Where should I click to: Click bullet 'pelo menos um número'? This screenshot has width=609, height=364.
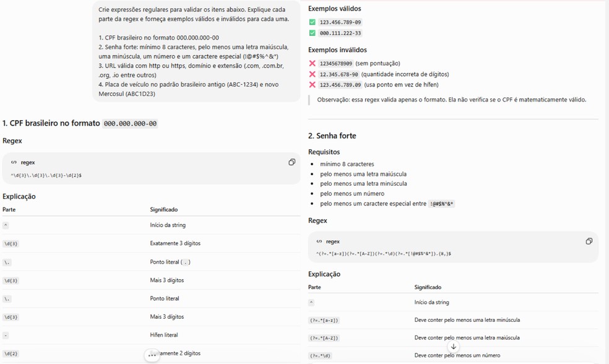click(352, 194)
